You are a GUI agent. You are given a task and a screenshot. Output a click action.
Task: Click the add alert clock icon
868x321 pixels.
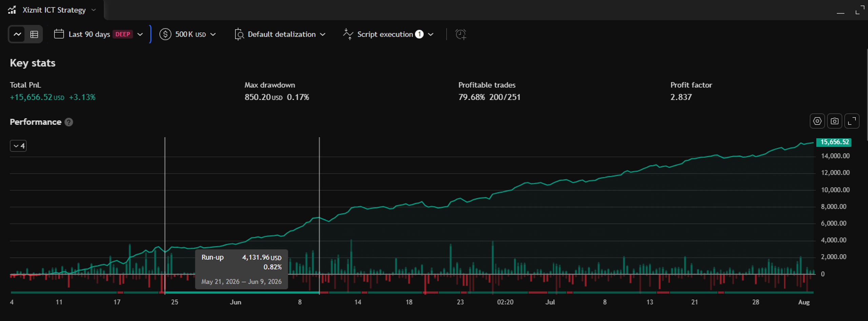click(x=461, y=34)
